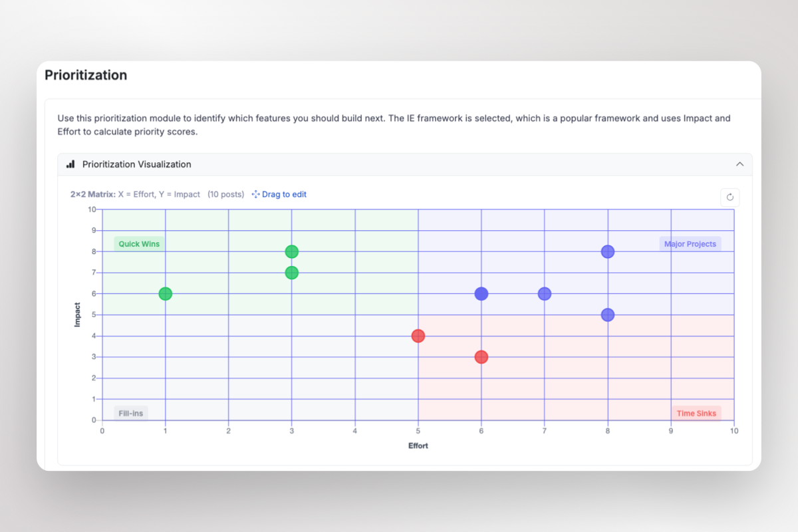This screenshot has height=532, width=798.
Task: Click the Quick Wins quadrant label
Action: pos(139,243)
